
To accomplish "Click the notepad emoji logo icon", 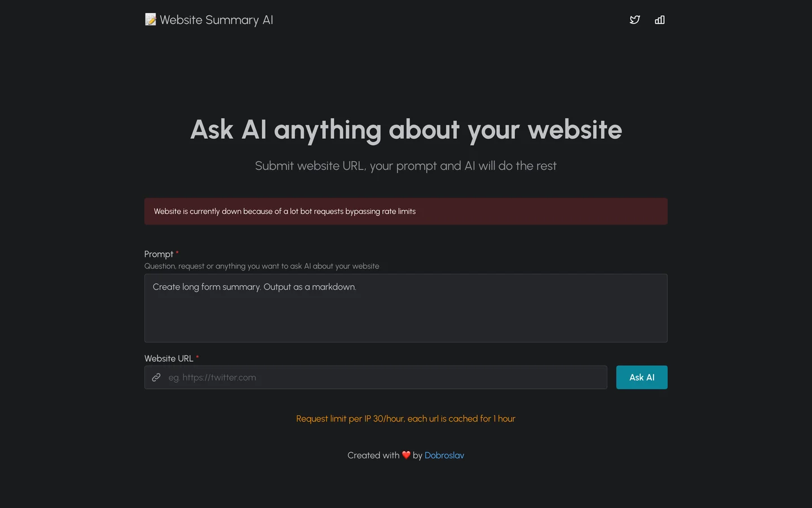I will [x=151, y=20].
